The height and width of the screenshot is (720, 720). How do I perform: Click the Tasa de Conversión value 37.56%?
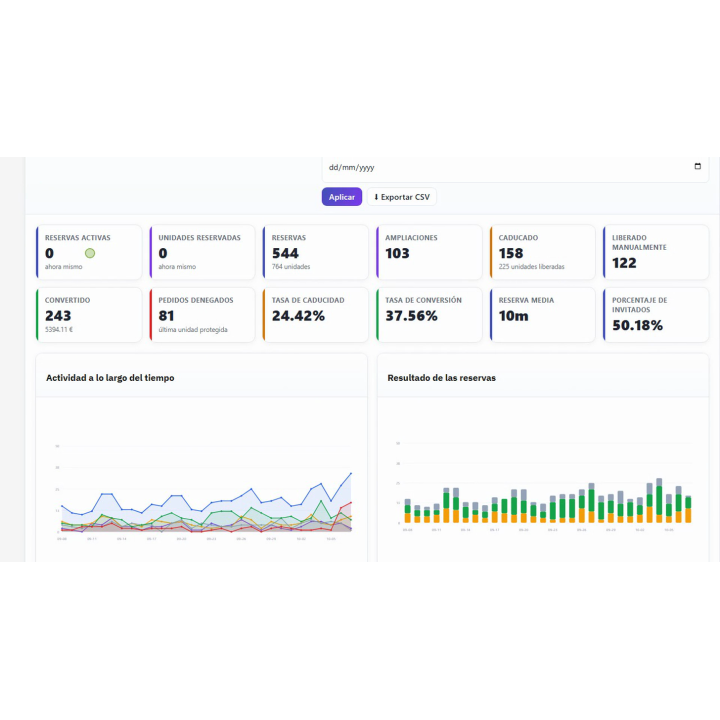coord(411,316)
